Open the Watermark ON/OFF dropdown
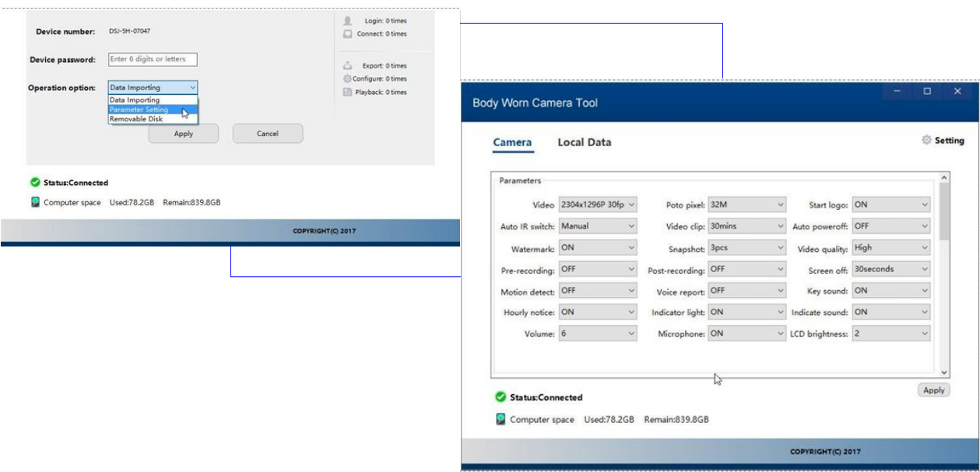This screenshot has height=472, width=980. click(598, 248)
